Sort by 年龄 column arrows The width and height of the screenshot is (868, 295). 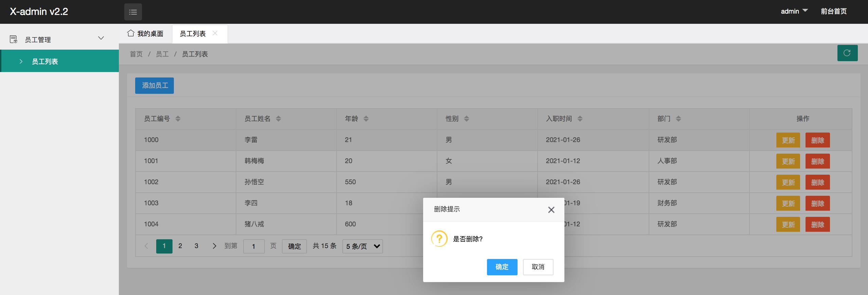tap(366, 119)
